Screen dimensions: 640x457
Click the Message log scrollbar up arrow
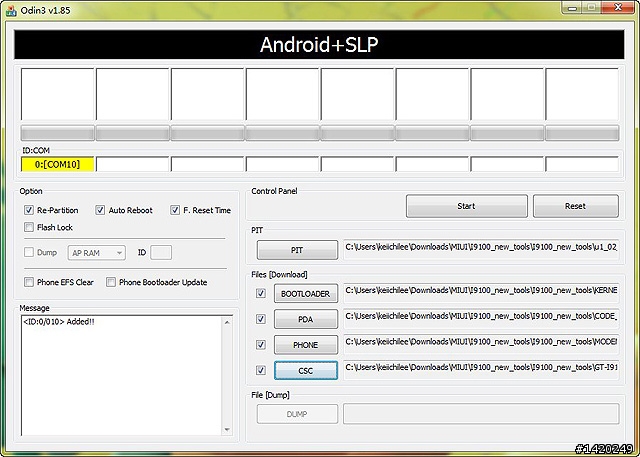pos(227,322)
